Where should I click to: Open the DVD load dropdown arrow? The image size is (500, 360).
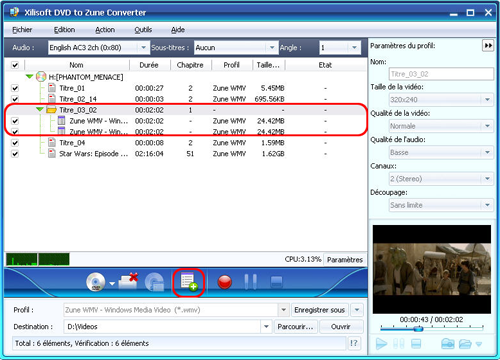(x=112, y=284)
